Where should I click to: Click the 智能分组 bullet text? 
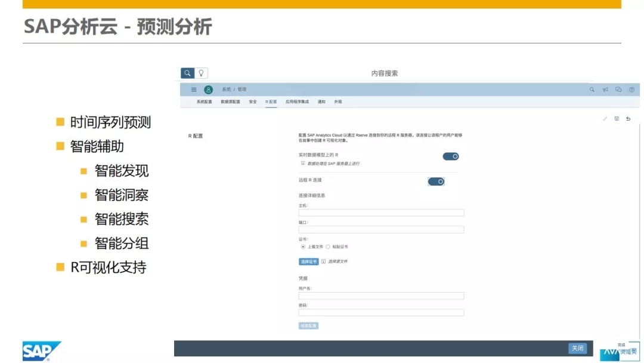122,244
